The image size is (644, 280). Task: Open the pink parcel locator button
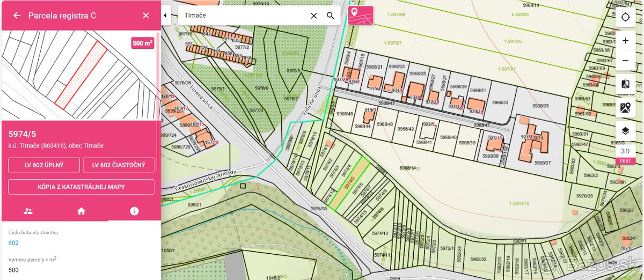[x=360, y=16]
